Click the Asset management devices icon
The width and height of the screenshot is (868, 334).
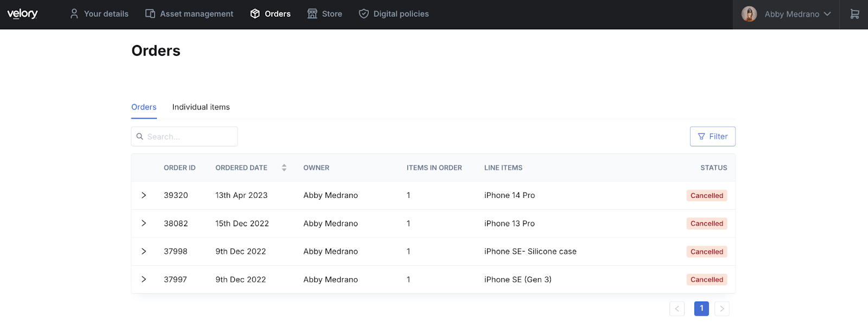(x=150, y=14)
